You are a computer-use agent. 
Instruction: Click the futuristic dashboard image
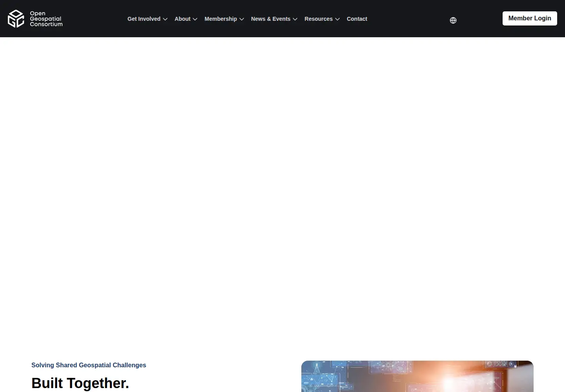(417, 376)
